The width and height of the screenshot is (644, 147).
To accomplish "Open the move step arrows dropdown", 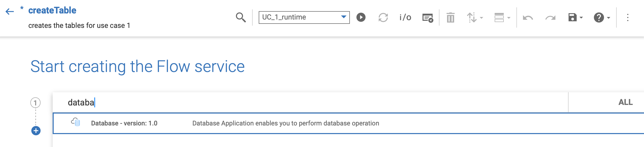I will coord(475,17).
